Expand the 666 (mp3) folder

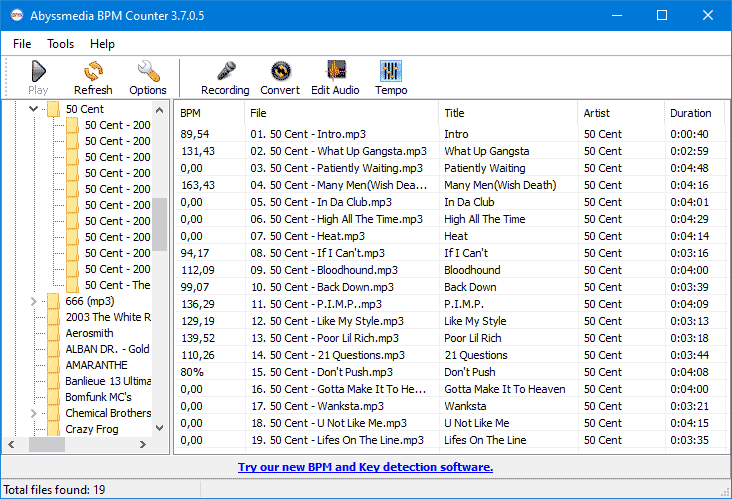[34, 301]
